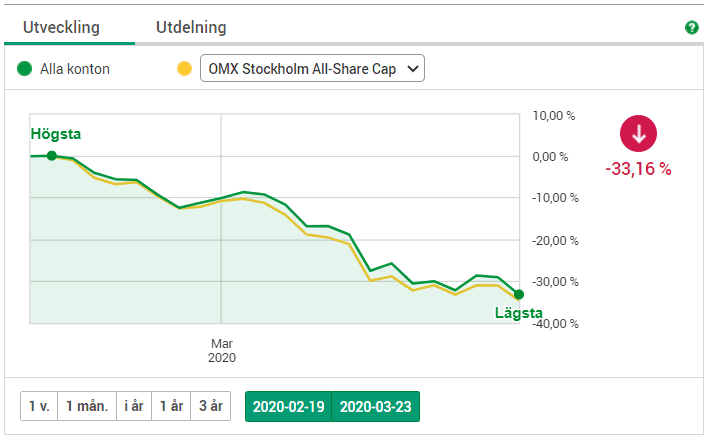Edit the end date 2020-03-23
Viewport: 712px width, 446px height.
click(x=375, y=407)
